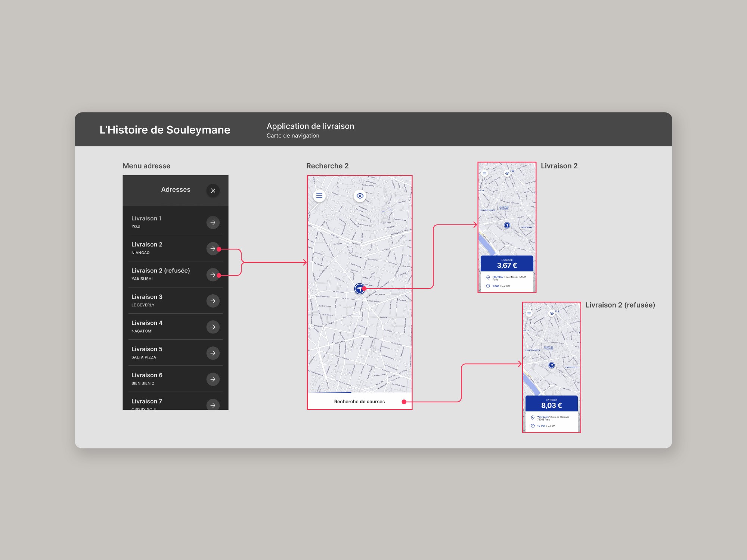Open Livraison 2 (refusée) YAKISUSHI arrow
Viewport: 747px width, 560px height.
pyautogui.click(x=212, y=275)
